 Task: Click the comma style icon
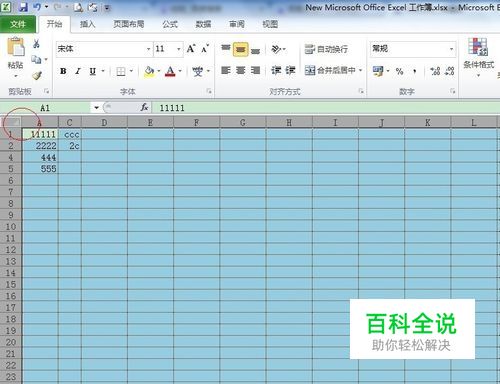pos(414,71)
